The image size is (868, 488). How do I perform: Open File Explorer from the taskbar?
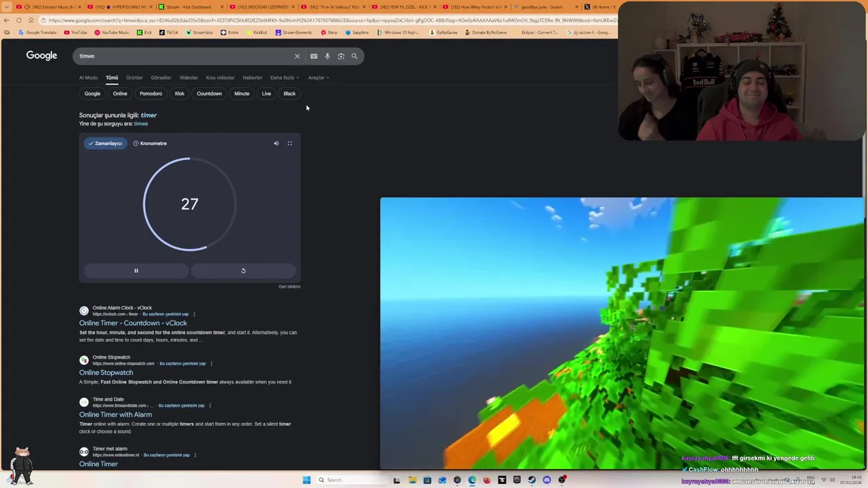412,480
